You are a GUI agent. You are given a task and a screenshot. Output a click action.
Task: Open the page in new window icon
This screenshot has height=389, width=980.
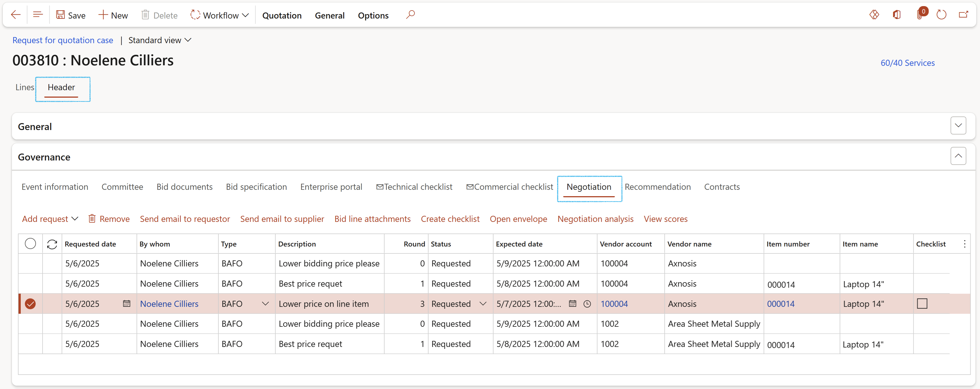coord(963,15)
